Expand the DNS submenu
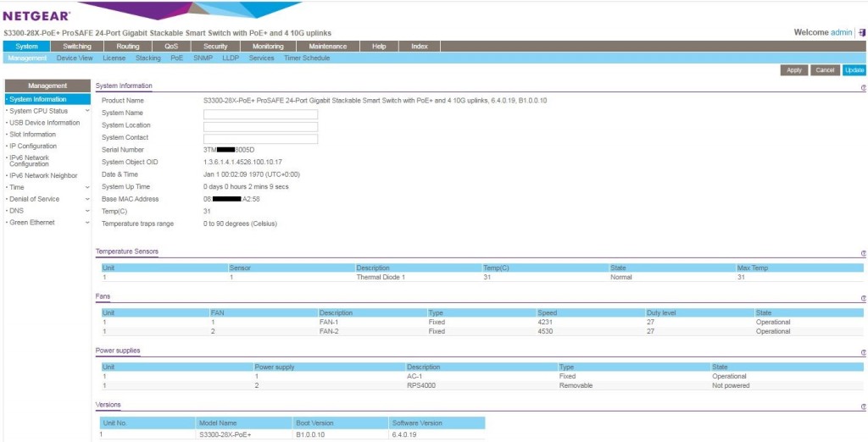Screen dimensions: 868x442 point(87,211)
